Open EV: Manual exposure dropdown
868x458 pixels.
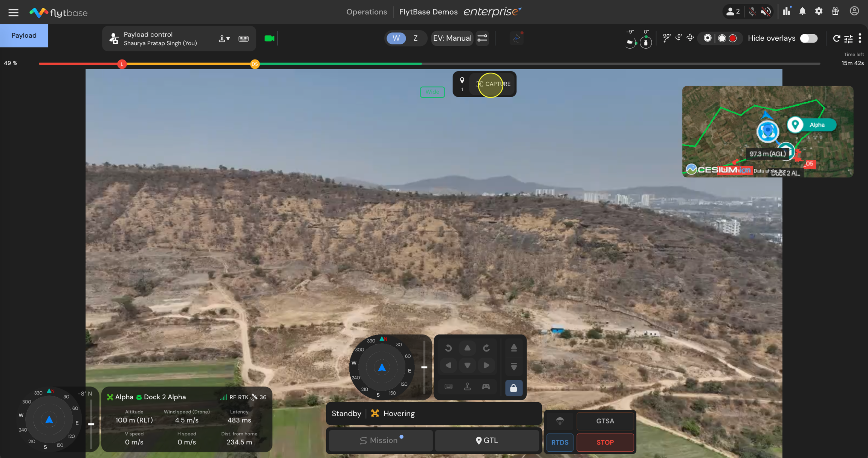[452, 38]
